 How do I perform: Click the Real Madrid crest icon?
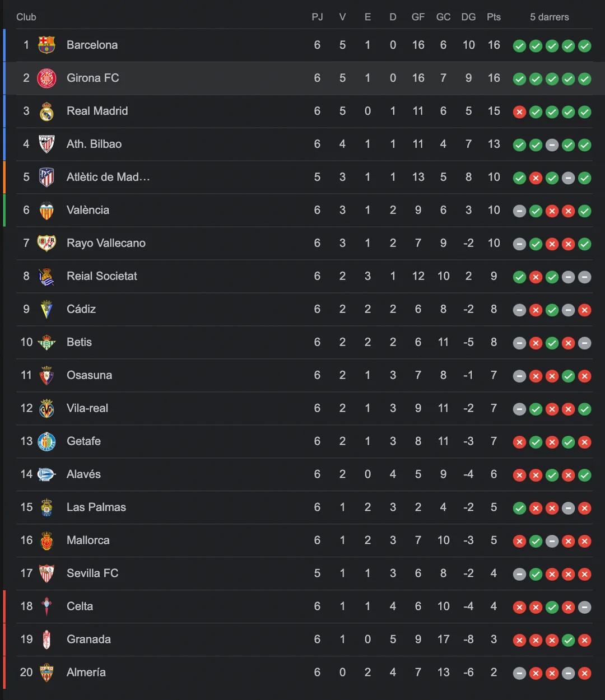pos(46,111)
